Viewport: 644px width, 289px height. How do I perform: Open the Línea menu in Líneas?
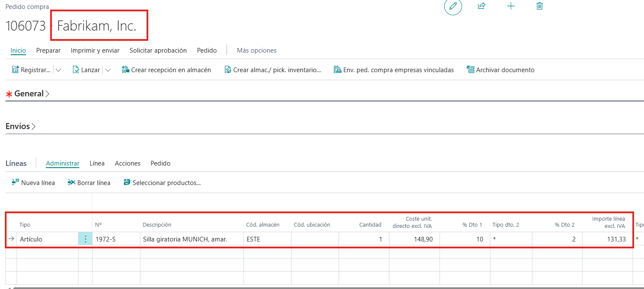pos(97,163)
